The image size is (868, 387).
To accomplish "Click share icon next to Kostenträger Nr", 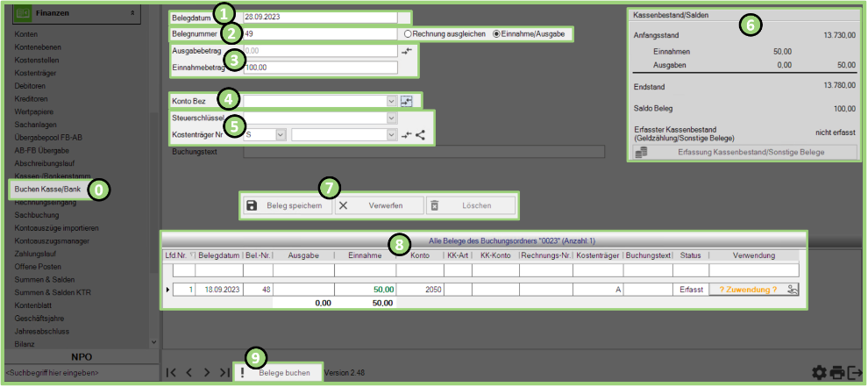I will pyautogui.click(x=420, y=135).
